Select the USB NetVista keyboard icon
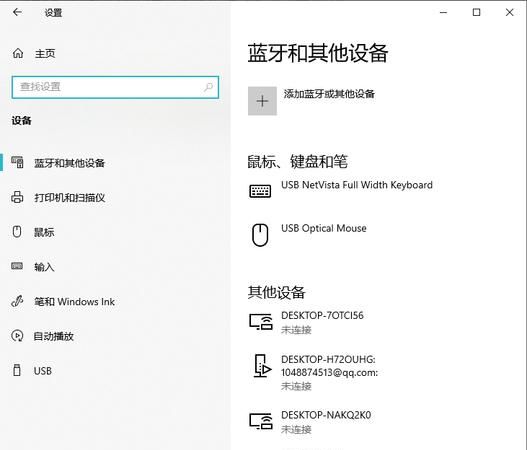 260,191
